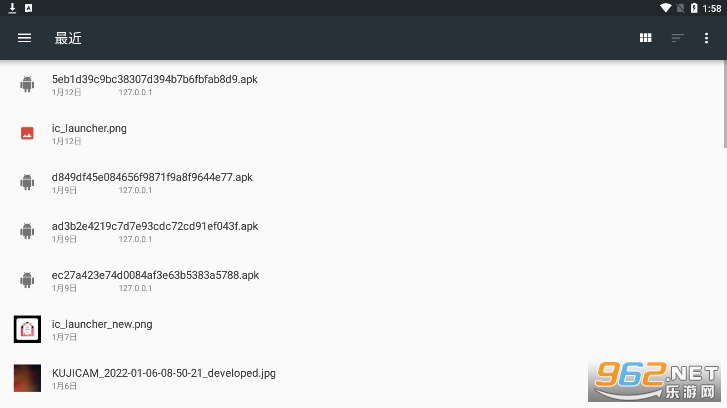Click Android icon for ec27a423e74d0084af3e63b5383a5788.apk

[x=27, y=280]
